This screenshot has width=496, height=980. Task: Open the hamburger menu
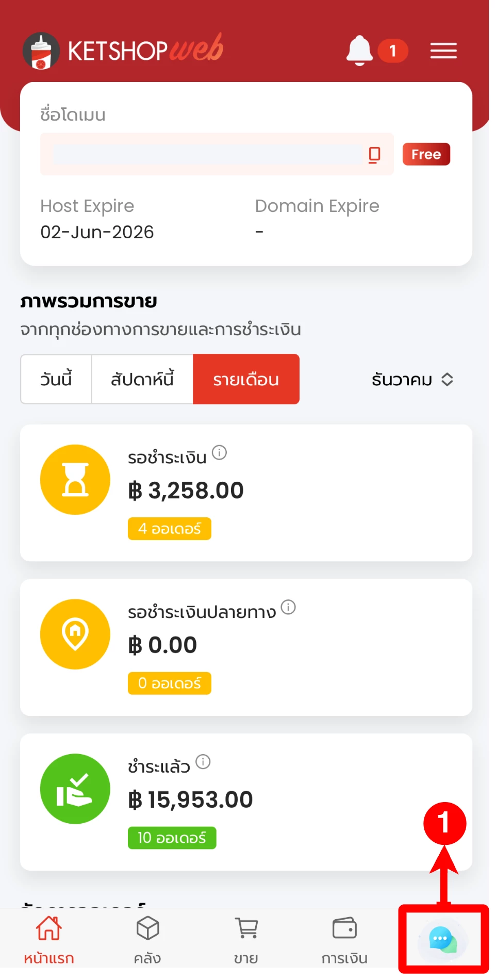coord(443,51)
